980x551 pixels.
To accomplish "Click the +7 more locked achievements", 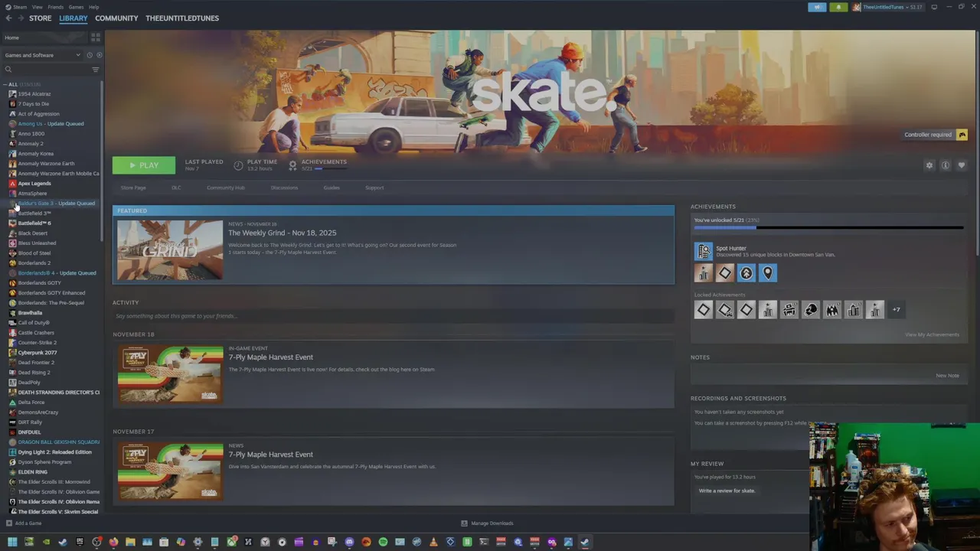I will coord(896,310).
